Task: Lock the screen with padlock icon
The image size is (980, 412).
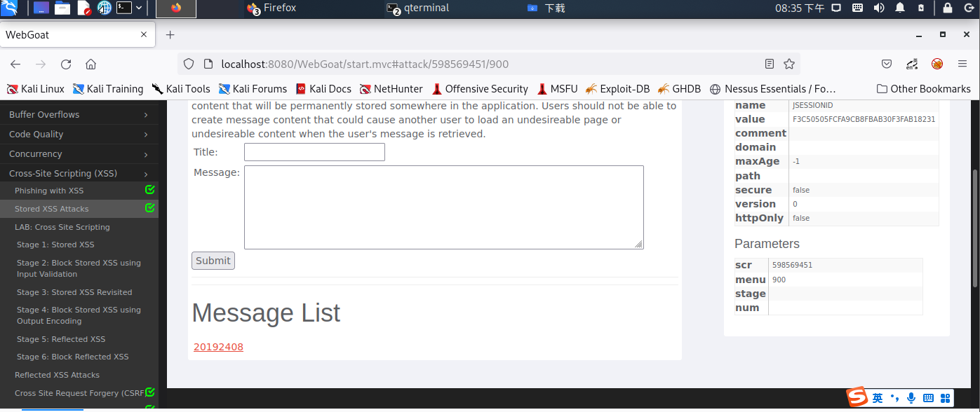Action: pos(948,8)
